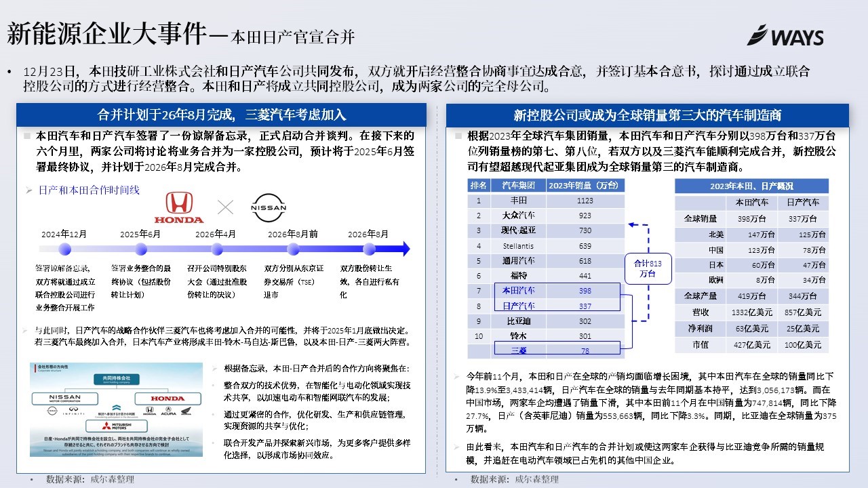This screenshot has width=868, height=488.
Task: Click the 857亿美元 cell
Action: (803, 312)
